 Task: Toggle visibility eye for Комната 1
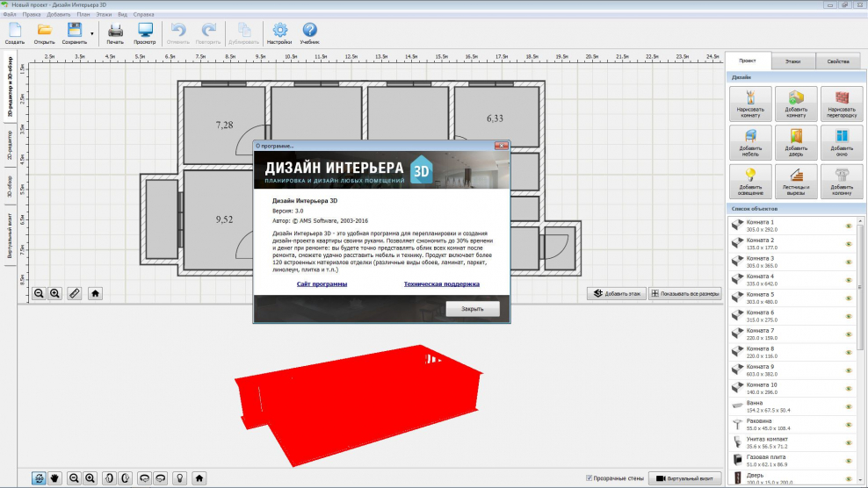coord(849,226)
